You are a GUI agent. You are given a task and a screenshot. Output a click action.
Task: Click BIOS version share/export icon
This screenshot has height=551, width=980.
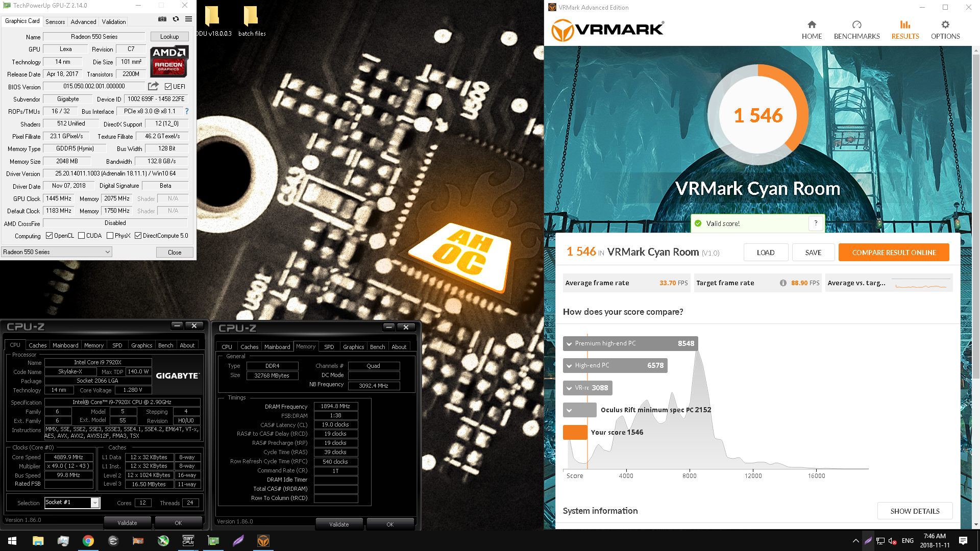[x=153, y=86]
